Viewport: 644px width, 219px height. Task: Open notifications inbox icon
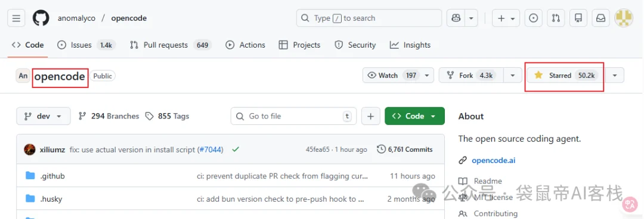601,18
